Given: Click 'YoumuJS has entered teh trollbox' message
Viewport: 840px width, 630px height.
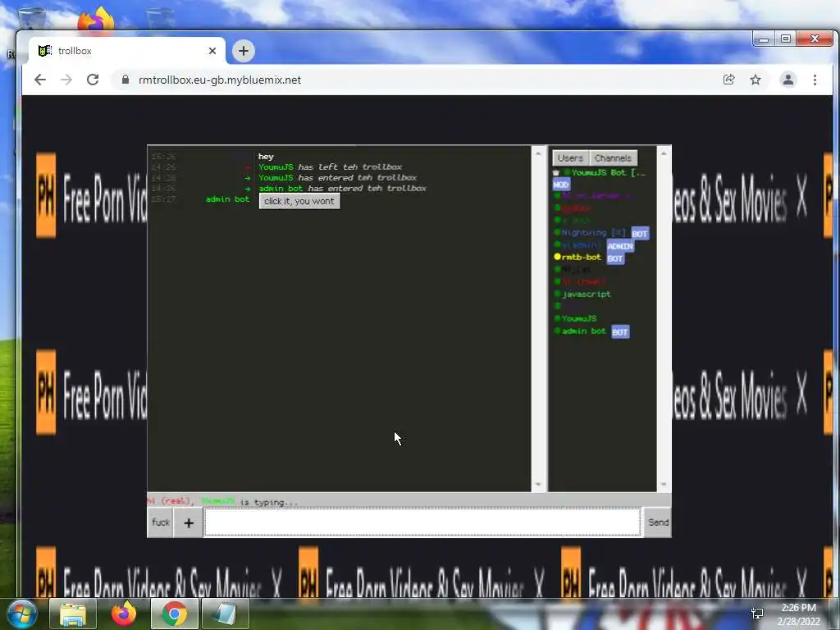Looking at the screenshot, I should 337,178.
